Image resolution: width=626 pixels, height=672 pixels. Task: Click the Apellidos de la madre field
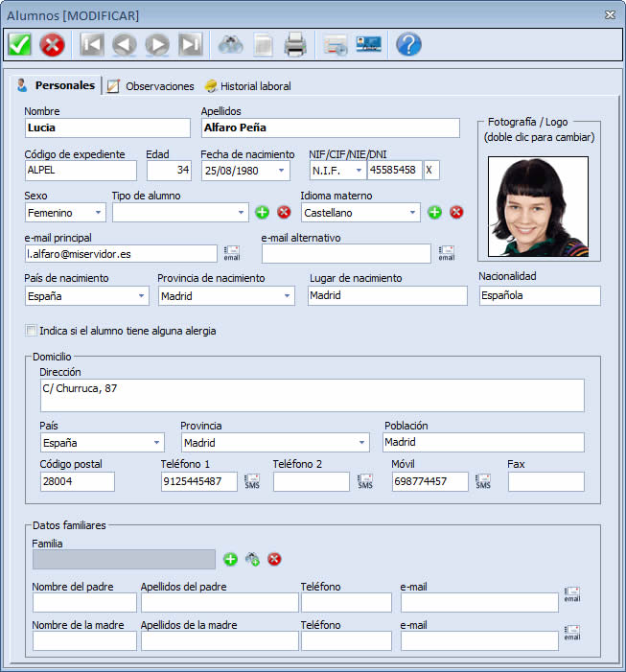220,640
